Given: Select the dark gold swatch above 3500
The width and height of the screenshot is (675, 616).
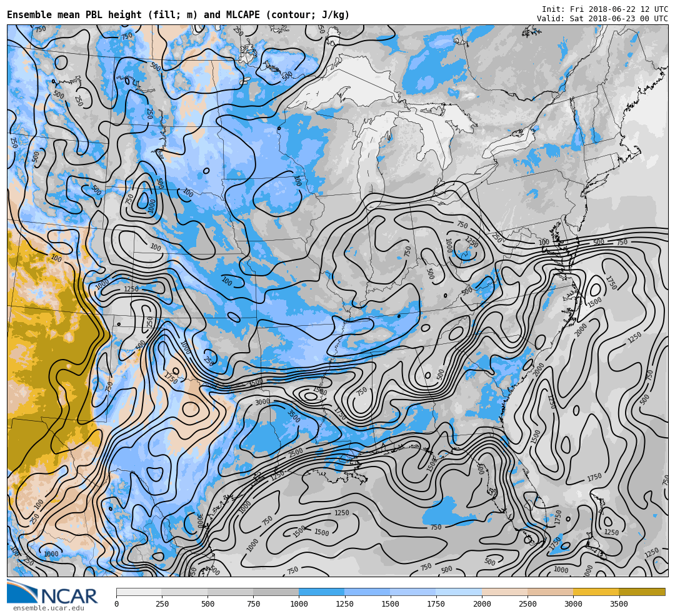Looking at the screenshot, I should click(642, 592).
